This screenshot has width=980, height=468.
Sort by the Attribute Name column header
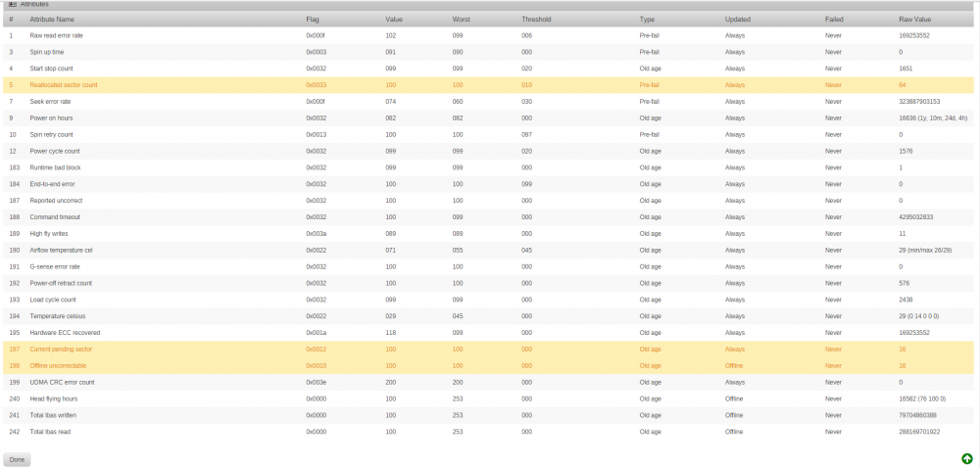[x=52, y=20]
